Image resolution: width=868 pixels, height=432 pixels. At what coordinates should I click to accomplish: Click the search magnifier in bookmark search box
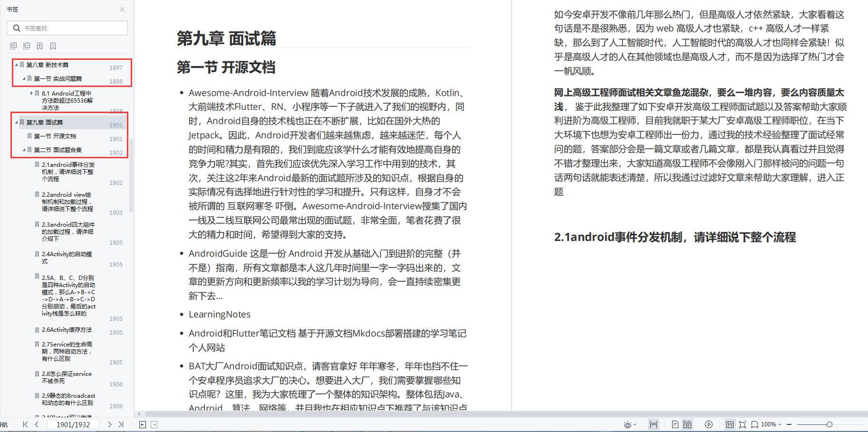[17, 28]
